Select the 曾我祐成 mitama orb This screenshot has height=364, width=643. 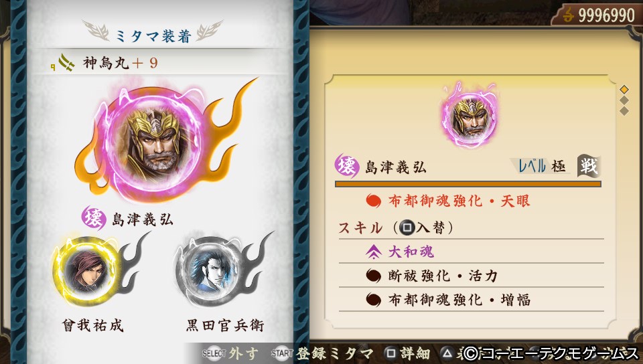point(87,270)
